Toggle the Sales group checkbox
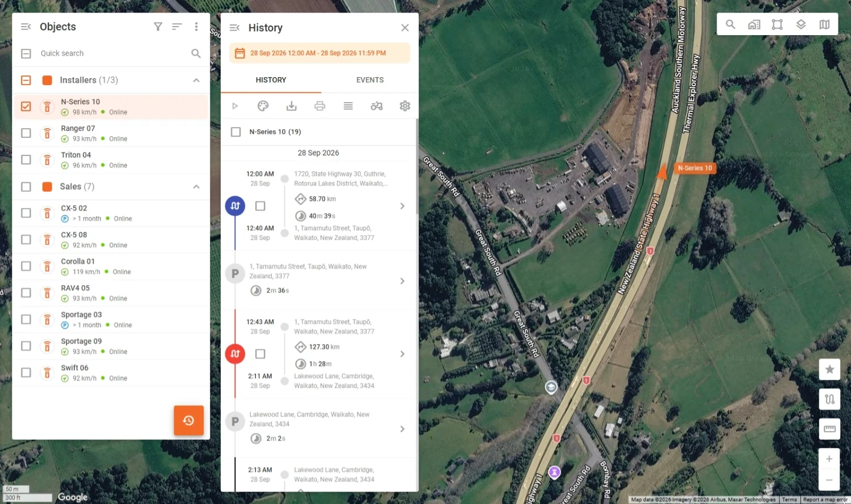The image size is (851, 504). [26, 187]
